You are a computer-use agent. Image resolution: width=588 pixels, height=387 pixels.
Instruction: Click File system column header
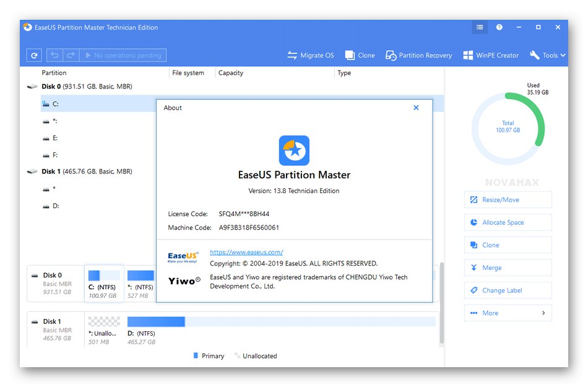[x=188, y=72]
